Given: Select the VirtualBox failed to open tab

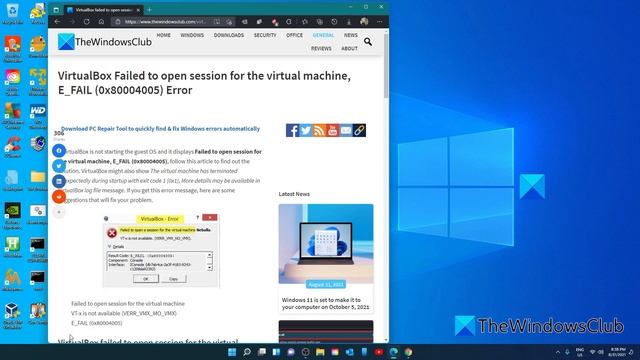Looking at the screenshot, I should pyautogui.click(x=104, y=10).
